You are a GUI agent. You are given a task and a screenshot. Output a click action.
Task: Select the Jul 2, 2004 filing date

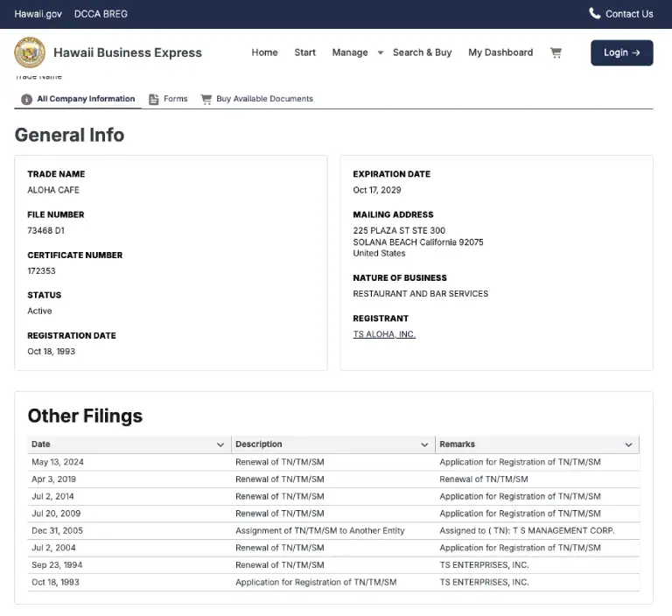coord(53,548)
